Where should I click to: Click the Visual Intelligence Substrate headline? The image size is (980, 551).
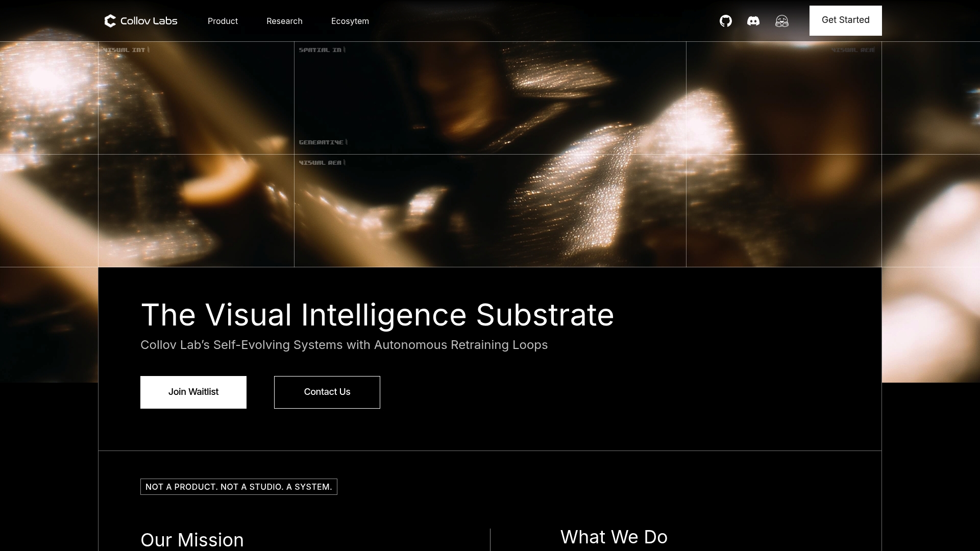click(x=377, y=315)
